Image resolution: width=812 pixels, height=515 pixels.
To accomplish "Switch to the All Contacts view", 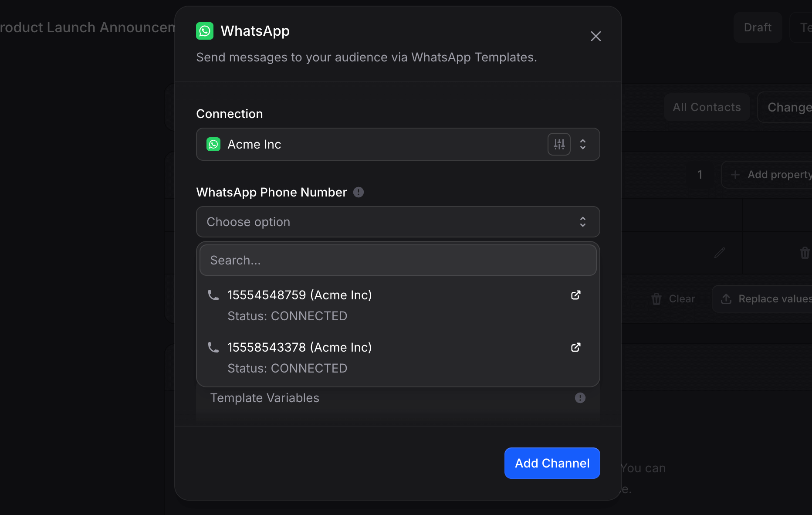I will 707,107.
